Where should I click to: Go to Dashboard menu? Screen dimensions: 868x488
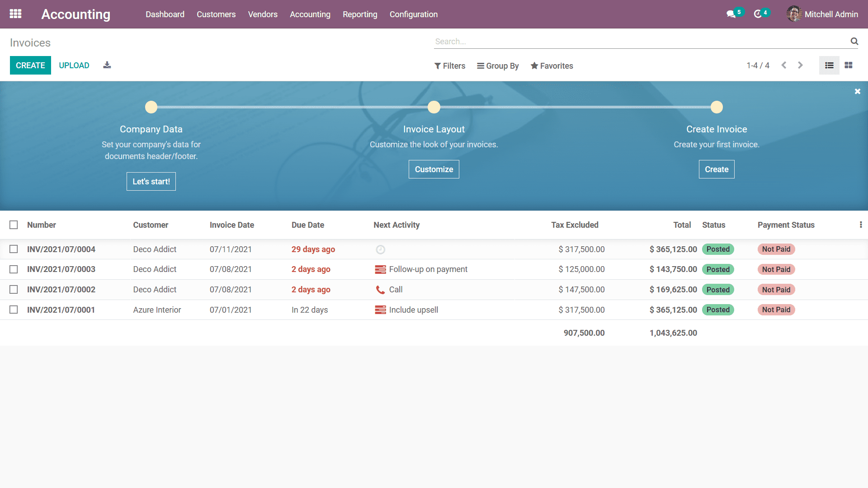(165, 14)
